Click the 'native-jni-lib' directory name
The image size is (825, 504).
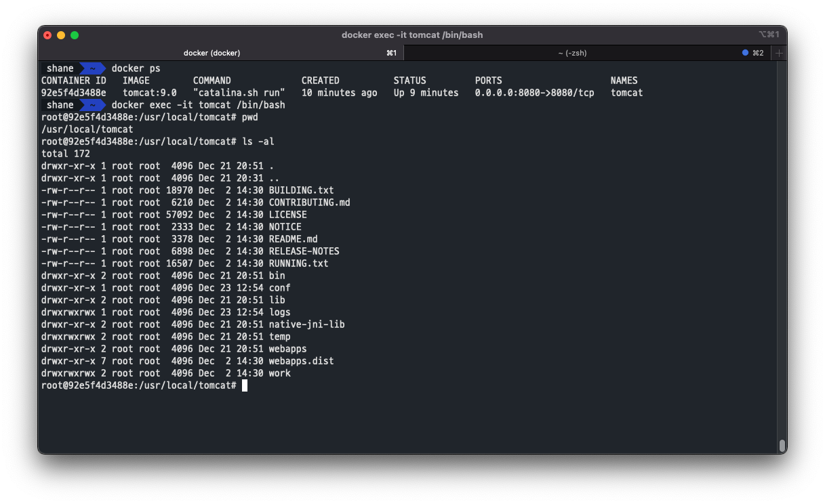click(x=306, y=324)
